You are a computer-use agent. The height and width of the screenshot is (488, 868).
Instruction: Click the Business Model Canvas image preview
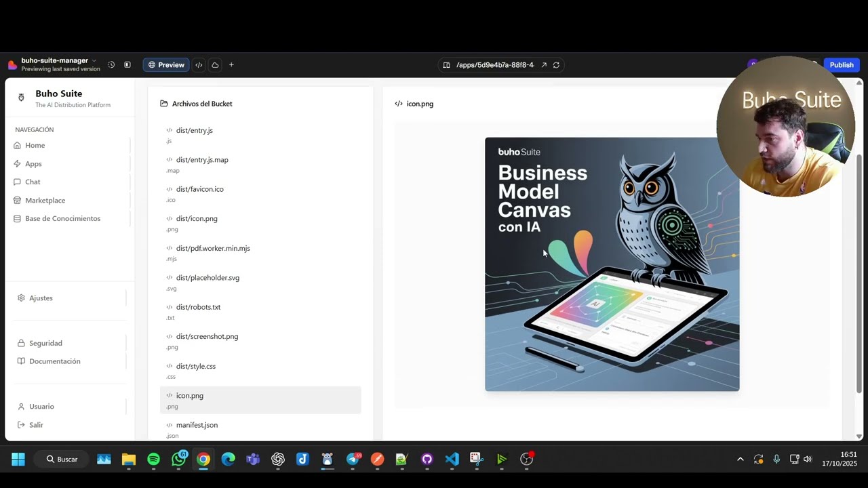(x=612, y=264)
